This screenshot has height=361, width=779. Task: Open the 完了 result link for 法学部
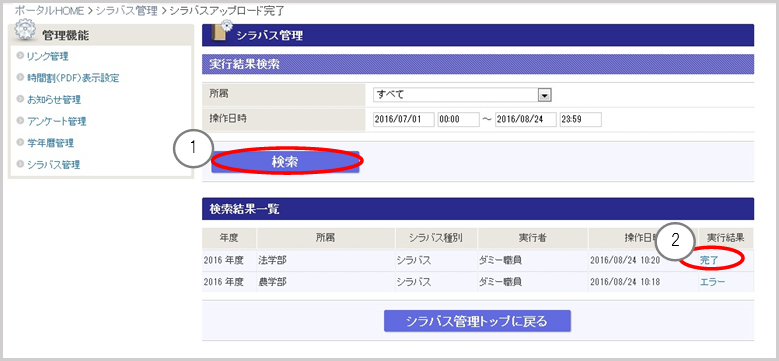tap(709, 260)
